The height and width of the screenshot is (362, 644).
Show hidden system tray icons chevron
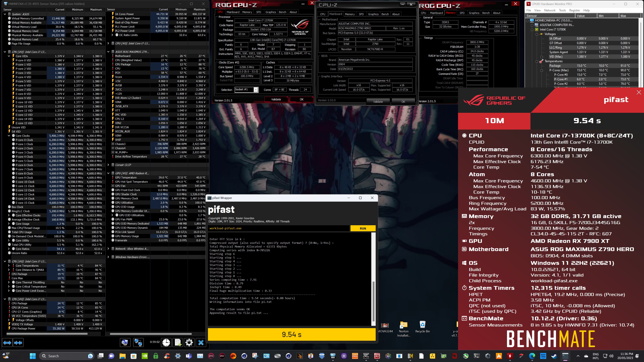coord(578,356)
